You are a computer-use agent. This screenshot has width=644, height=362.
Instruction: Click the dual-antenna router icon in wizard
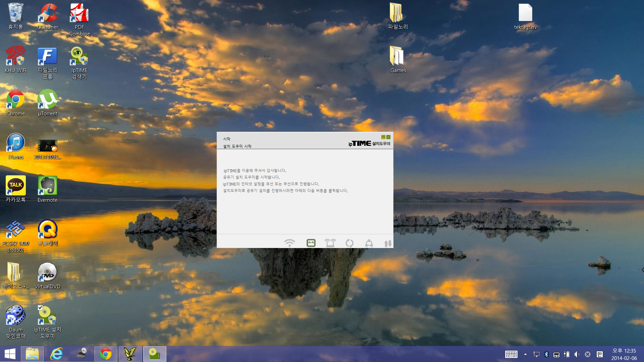330,243
